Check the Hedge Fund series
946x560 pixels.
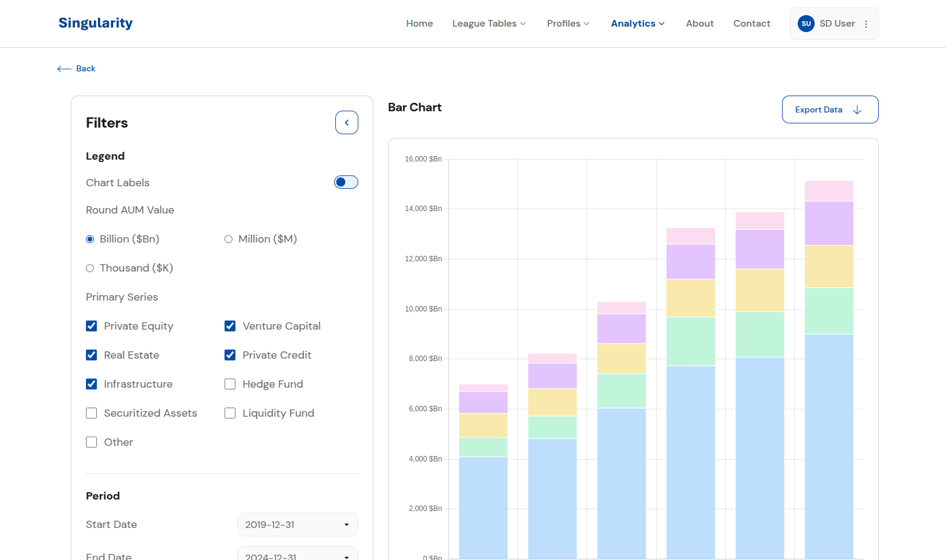point(230,384)
